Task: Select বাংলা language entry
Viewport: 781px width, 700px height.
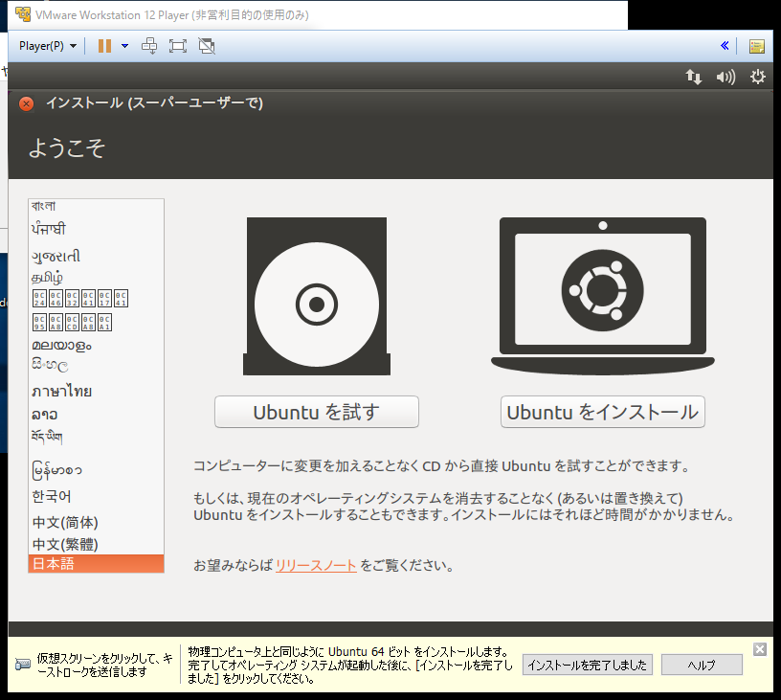Action: click(96, 206)
